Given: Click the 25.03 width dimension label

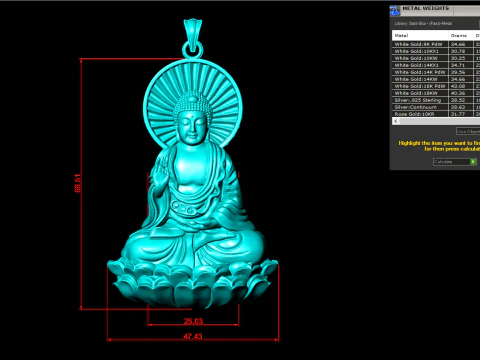Looking at the screenshot, I should 193,321.
